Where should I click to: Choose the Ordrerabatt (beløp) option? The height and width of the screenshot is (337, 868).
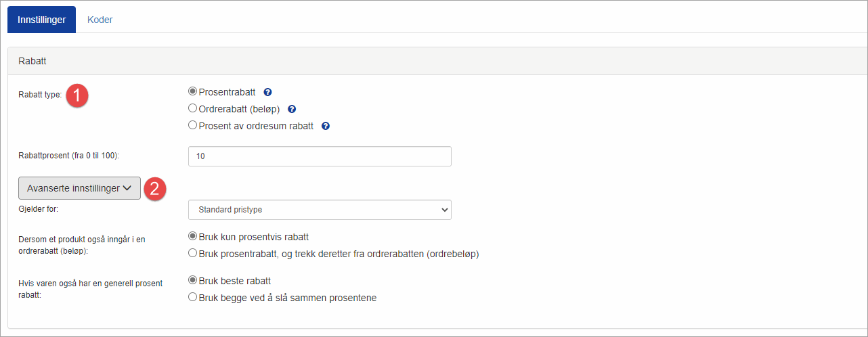(193, 108)
